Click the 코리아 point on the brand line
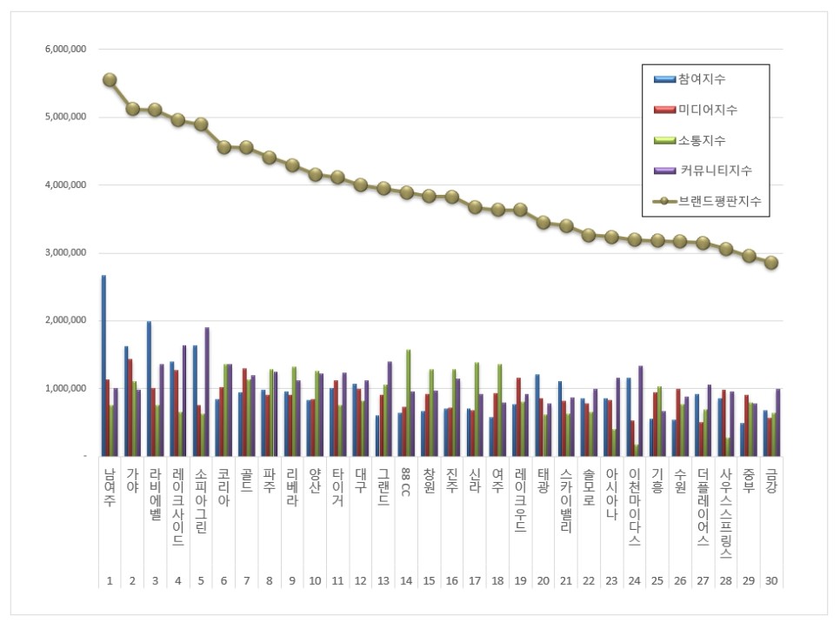 [224, 147]
